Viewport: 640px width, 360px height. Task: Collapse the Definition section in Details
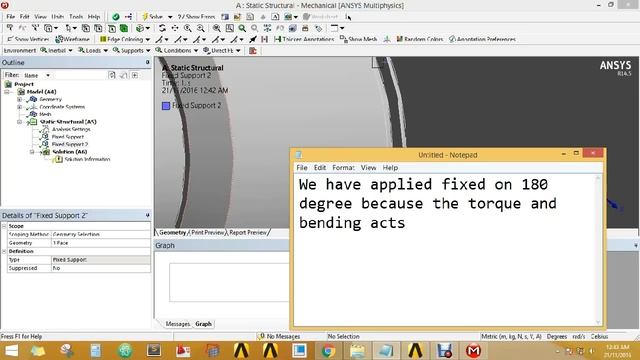tap(4, 251)
